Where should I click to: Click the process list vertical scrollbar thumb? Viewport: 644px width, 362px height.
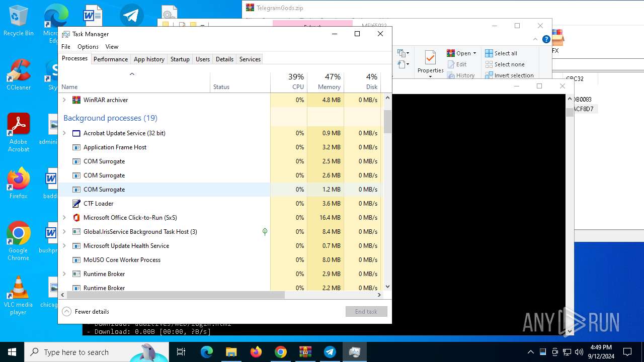[387, 122]
